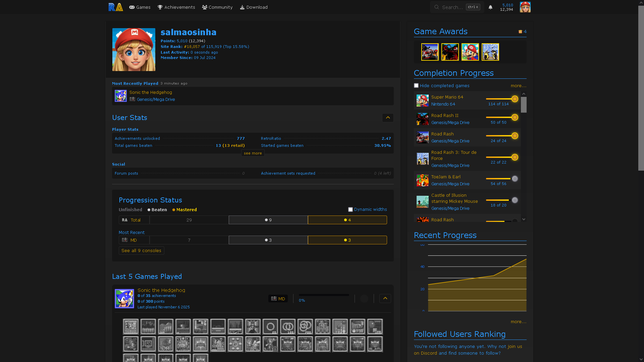The image size is (644, 362).
Task: Open the Community menu
Action: 217,7
